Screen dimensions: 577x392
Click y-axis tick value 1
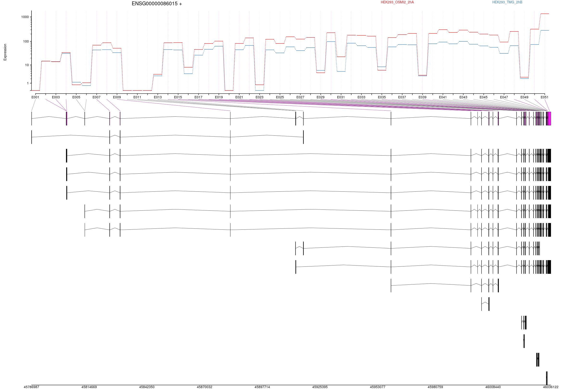(x=28, y=83)
